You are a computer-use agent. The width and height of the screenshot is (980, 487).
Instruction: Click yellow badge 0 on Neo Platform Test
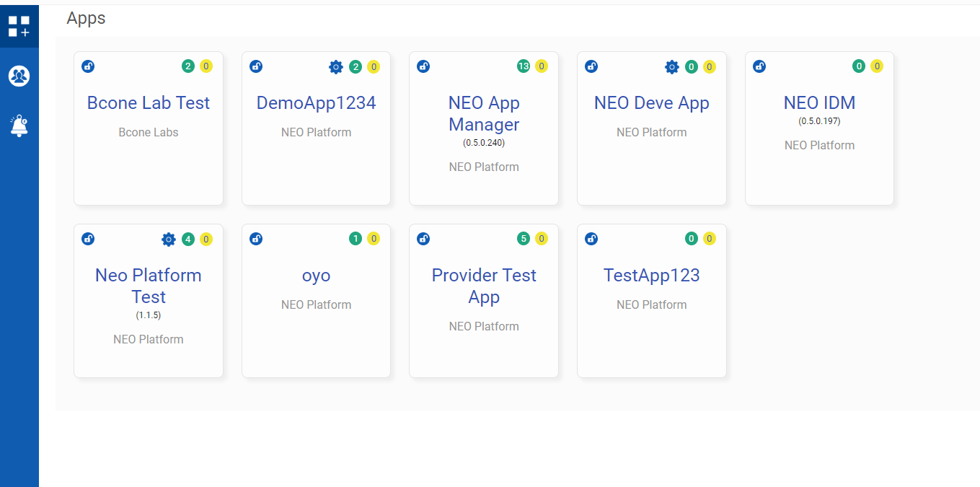tap(206, 240)
